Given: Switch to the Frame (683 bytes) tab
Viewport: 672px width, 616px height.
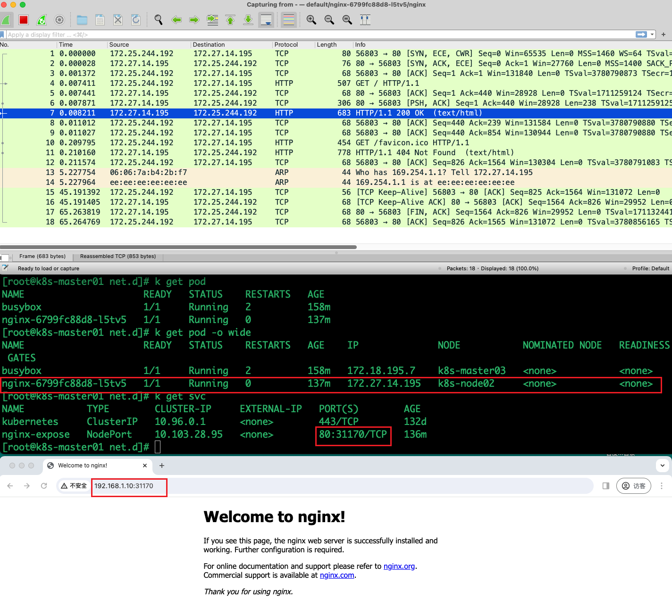Looking at the screenshot, I should point(42,257).
